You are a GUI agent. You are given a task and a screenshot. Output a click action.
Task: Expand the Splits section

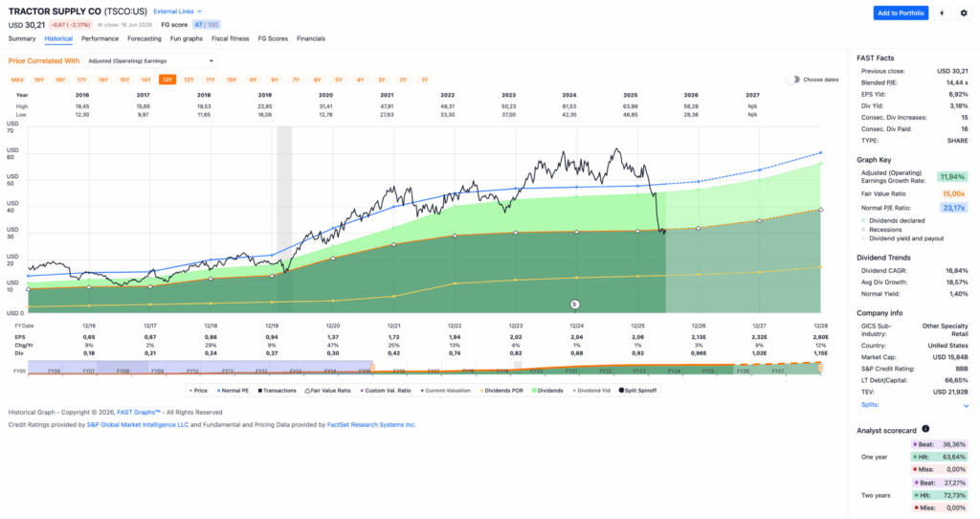tap(915, 404)
